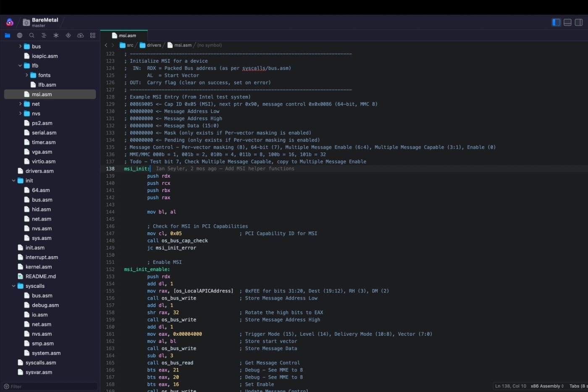Click the Filter field in sidebar

(x=50, y=387)
